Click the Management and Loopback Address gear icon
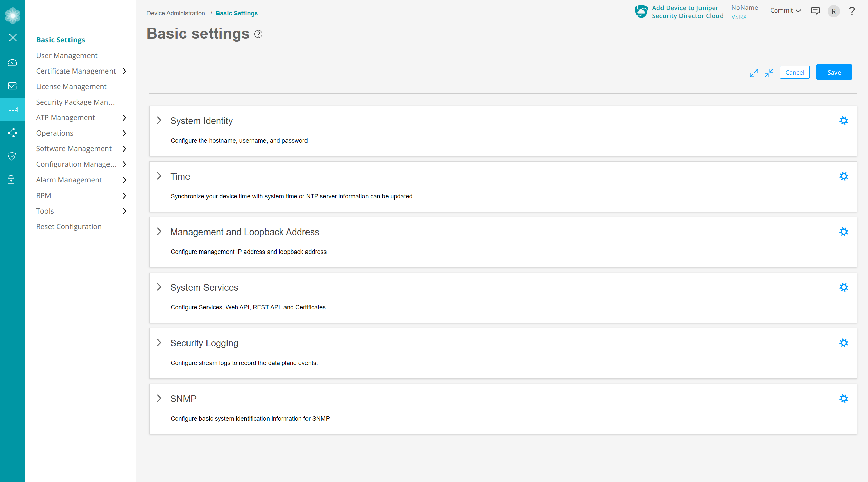The height and width of the screenshot is (482, 868). [x=844, y=232]
